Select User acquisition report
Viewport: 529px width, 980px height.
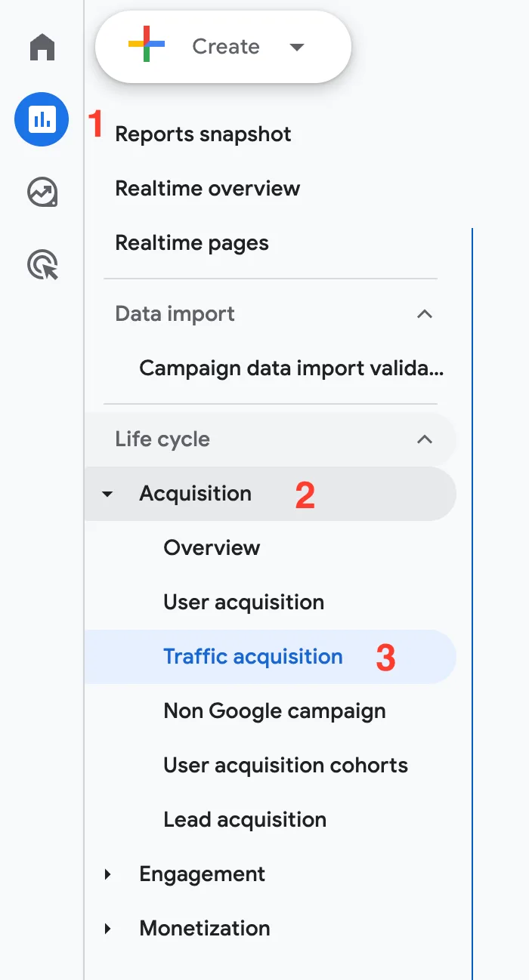[244, 602]
